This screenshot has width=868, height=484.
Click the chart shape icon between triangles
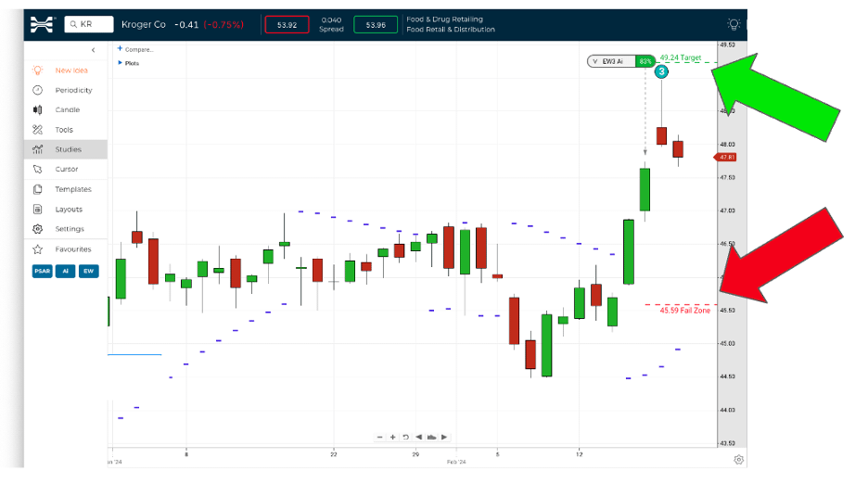click(x=431, y=437)
